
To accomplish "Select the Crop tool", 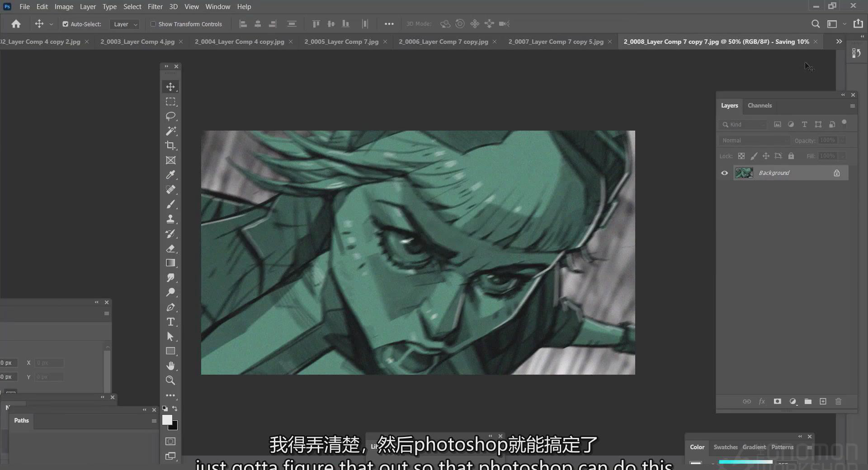I will [170, 146].
